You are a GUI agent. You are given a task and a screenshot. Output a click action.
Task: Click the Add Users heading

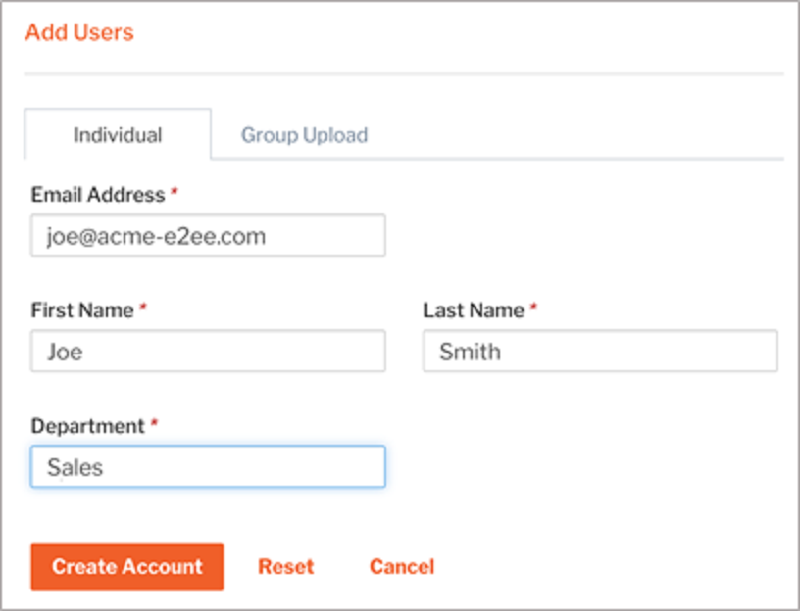coord(79,32)
